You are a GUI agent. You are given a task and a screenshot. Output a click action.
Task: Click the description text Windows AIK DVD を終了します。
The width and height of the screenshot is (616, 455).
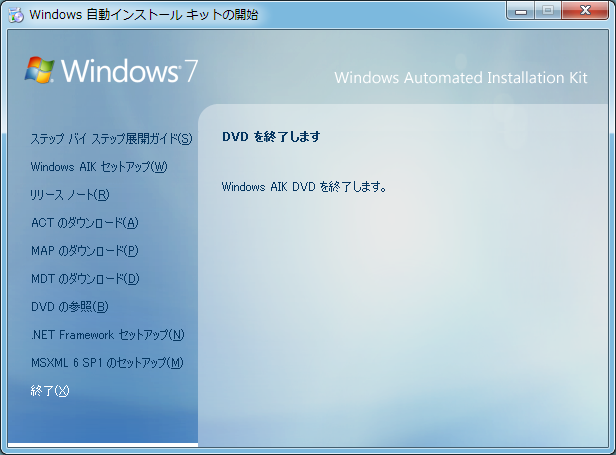pos(303,187)
